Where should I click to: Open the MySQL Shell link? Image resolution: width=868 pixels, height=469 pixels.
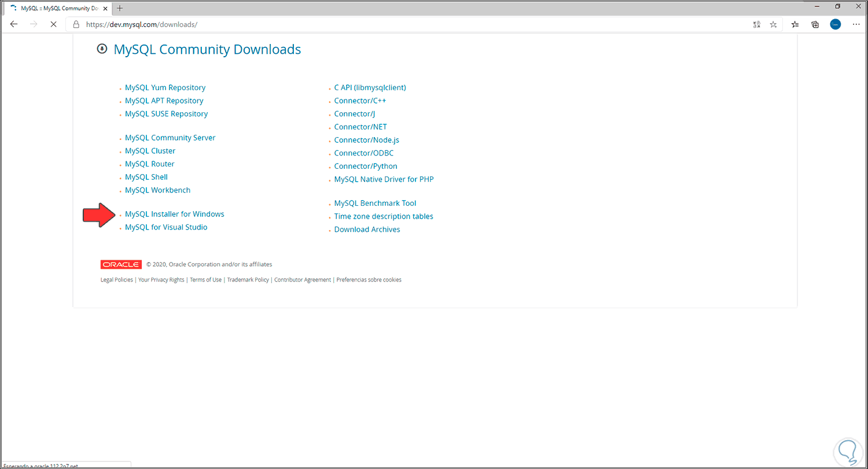click(x=146, y=177)
